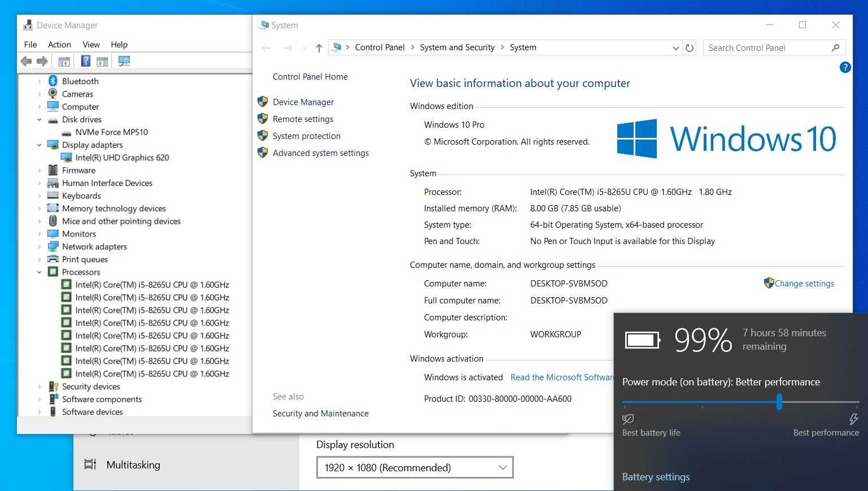This screenshot has height=491, width=868.
Task: Open the Help icon in Device Manager toolbar
Action: (86, 61)
